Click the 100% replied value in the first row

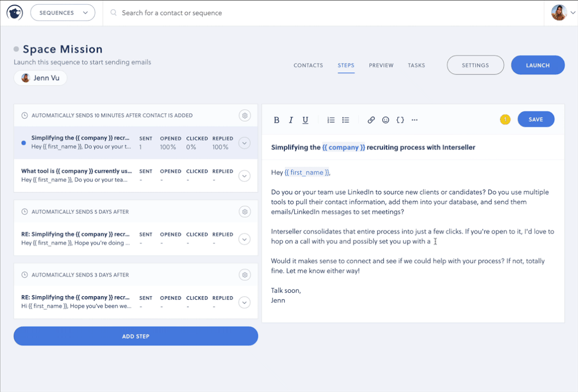click(x=220, y=147)
